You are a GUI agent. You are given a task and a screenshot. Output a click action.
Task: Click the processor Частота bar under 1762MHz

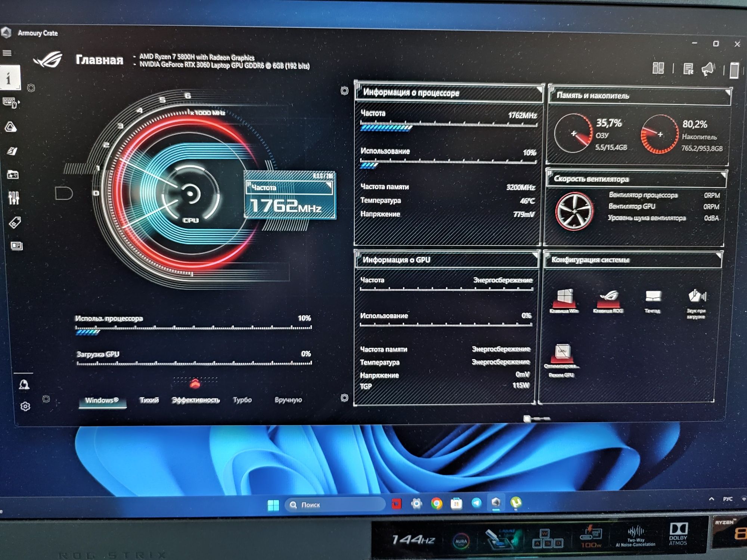[x=449, y=126]
